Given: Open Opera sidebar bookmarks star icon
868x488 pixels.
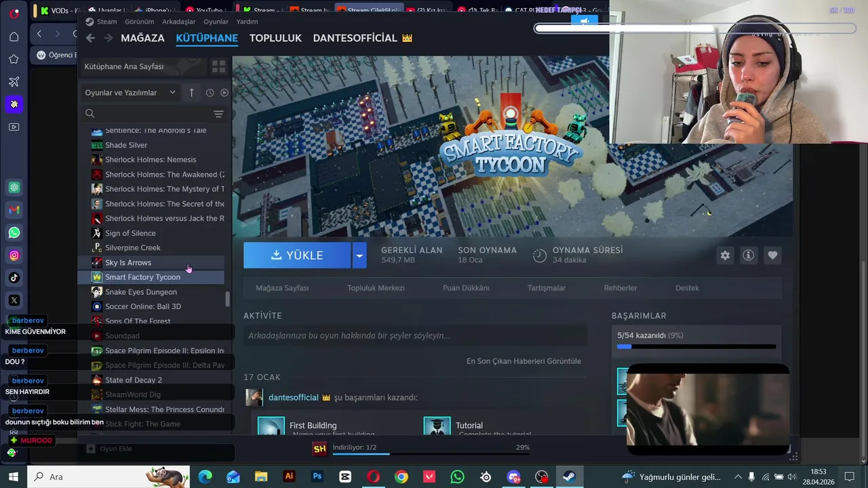Looking at the screenshot, I should (x=14, y=59).
